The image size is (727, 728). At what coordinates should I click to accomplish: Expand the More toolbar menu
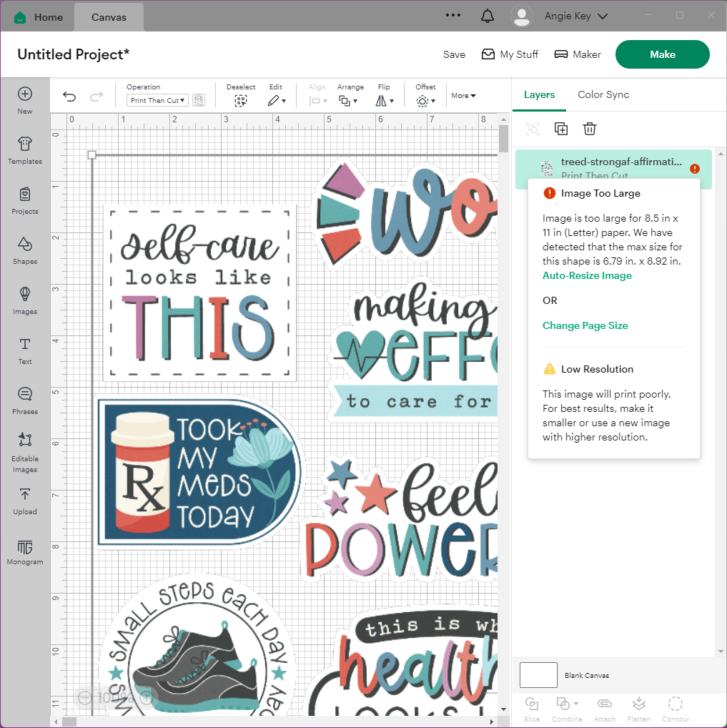[463, 95]
